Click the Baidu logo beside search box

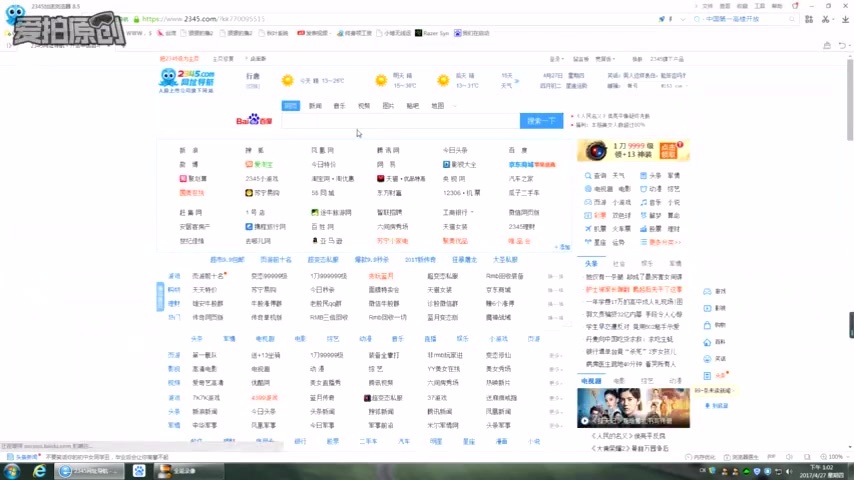[254, 120]
